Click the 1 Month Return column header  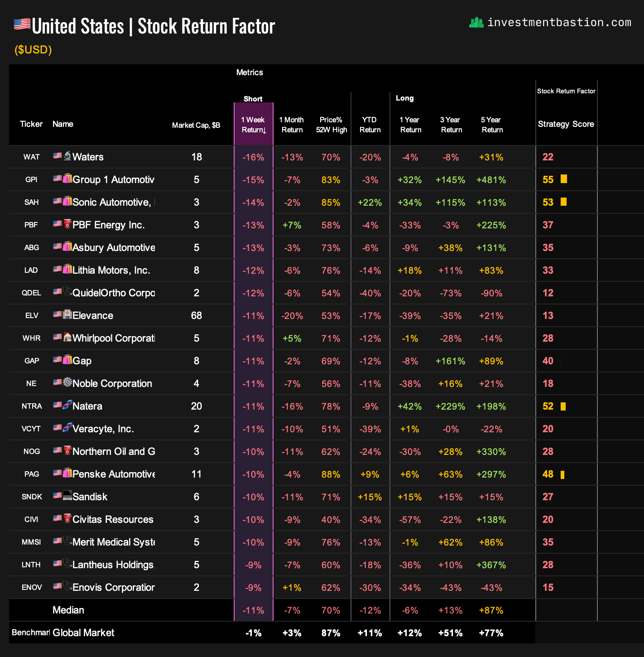(292, 125)
